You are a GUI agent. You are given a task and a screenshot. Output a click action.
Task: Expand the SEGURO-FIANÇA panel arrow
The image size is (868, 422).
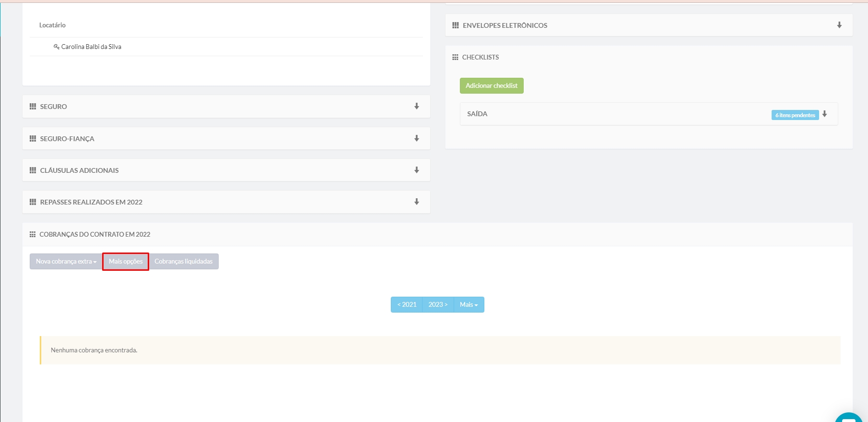pos(416,138)
